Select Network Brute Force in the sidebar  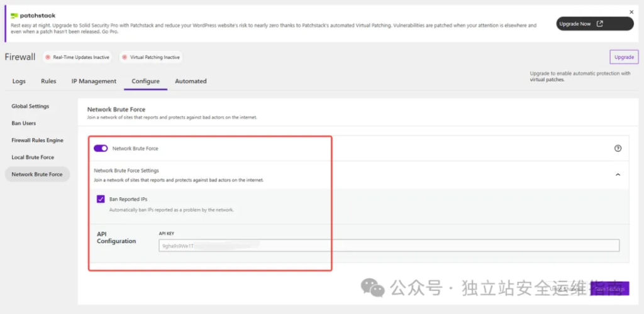37,174
